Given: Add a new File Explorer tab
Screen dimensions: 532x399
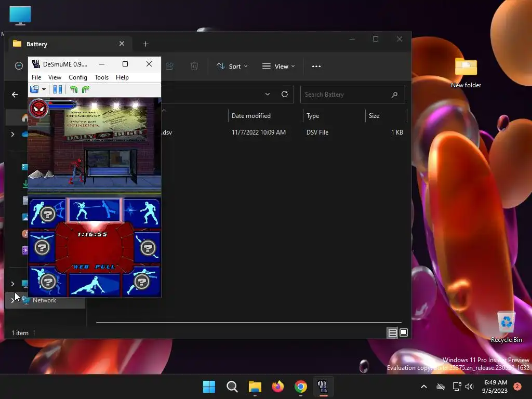Looking at the screenshot, I should pos(145,44).
